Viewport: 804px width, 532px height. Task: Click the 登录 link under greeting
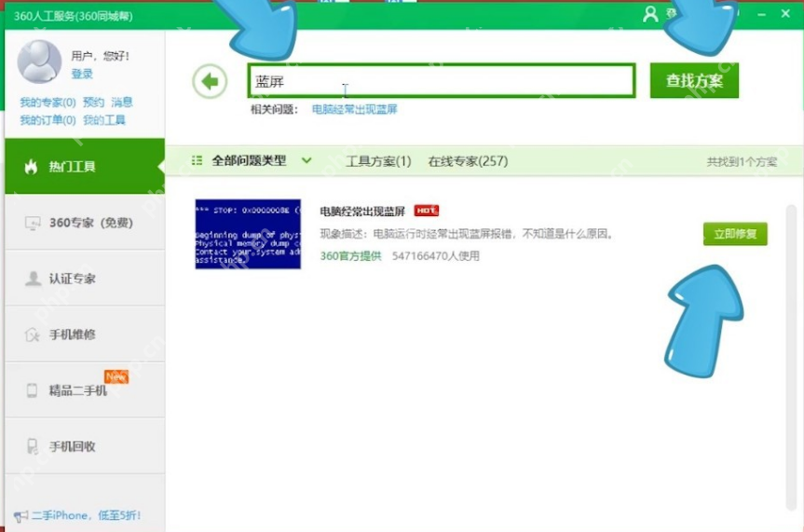pos(82,74)
